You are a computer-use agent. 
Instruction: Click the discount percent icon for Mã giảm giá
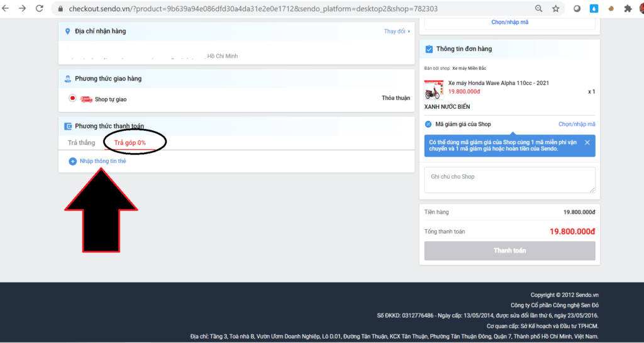coord(428,124)
